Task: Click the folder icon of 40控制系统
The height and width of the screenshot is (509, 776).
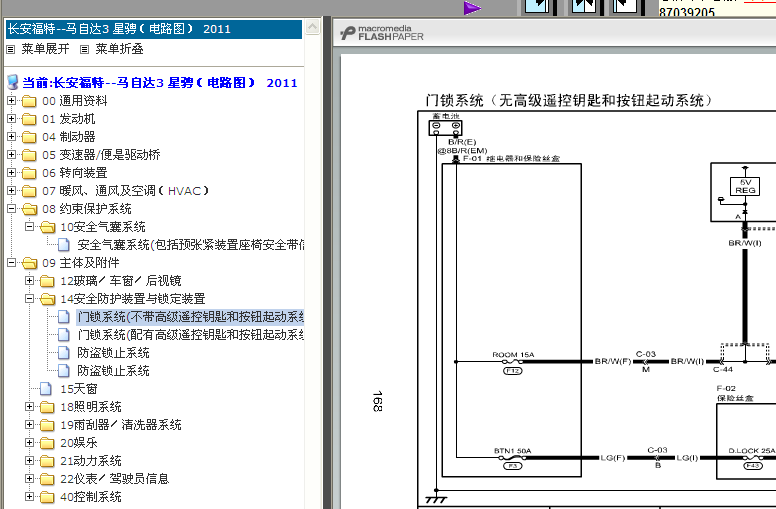Action: [x=47, y=497]
